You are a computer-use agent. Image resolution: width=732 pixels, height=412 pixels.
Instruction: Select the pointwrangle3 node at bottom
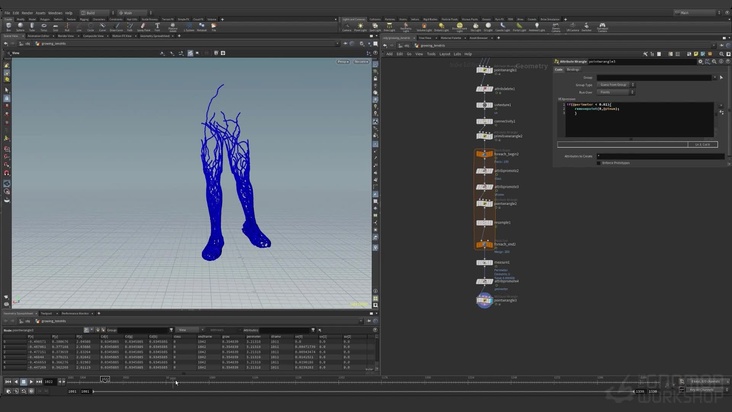[484, 300]
